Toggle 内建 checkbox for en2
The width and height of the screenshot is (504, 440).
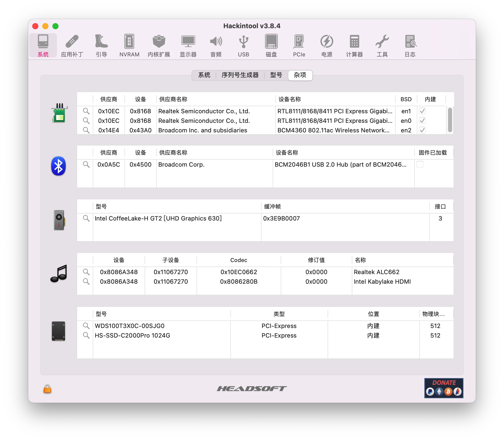click(x=422, y=130)
